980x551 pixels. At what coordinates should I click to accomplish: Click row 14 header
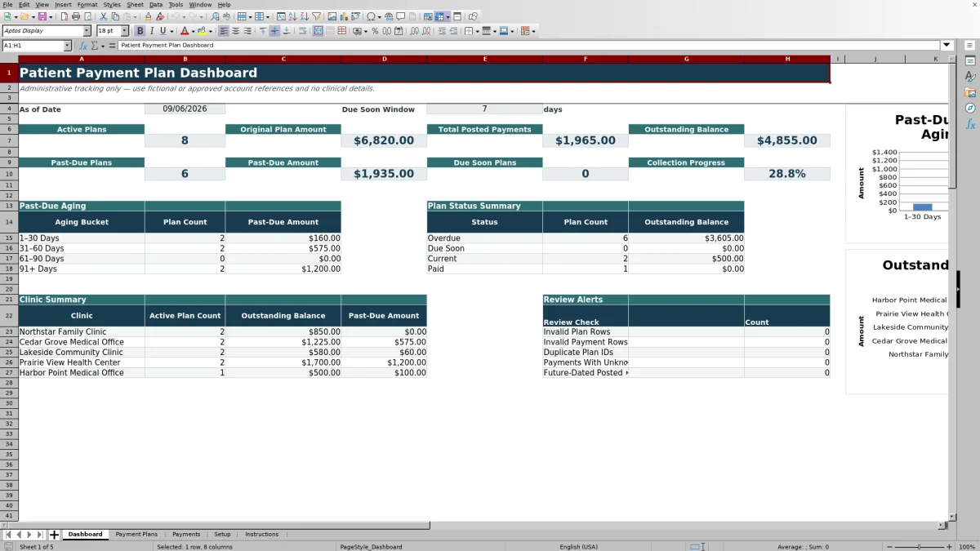point(9,222)
